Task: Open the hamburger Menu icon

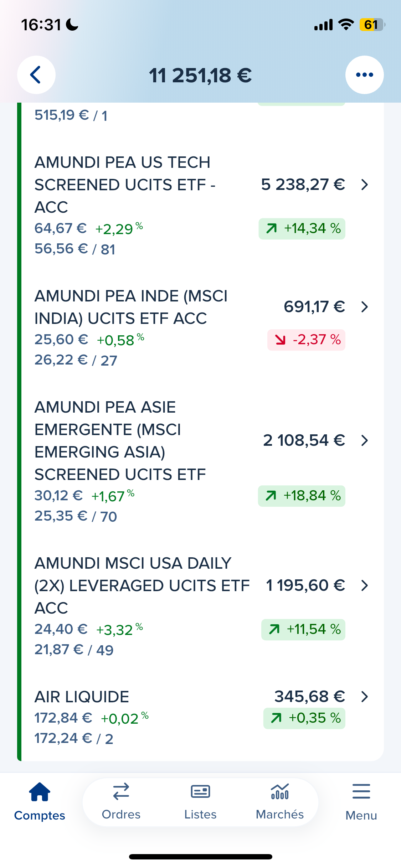Action: click(x=361, y=792)
